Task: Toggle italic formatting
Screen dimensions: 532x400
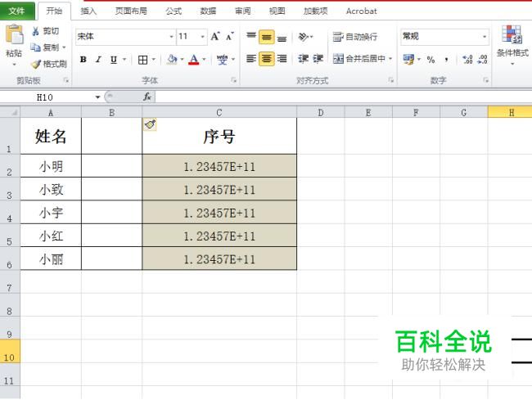Action: coord(98,60)
